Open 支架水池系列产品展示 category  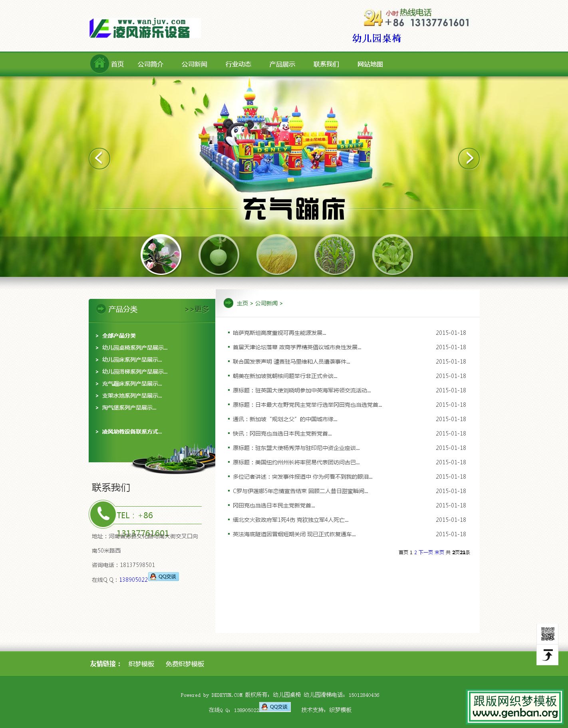pyautogui.click(x=132, y=396)
